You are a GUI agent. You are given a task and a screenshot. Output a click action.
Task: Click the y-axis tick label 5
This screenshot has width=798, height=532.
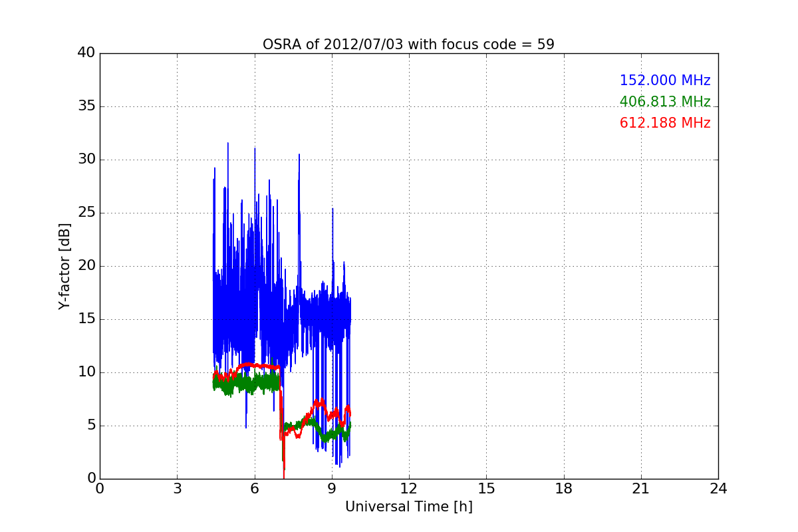[91, 426]
